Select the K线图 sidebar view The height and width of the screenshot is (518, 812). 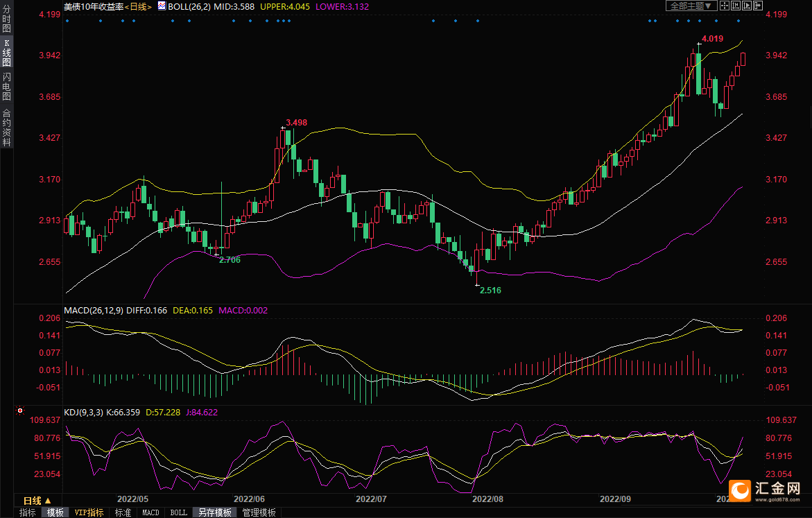point(6,53)
